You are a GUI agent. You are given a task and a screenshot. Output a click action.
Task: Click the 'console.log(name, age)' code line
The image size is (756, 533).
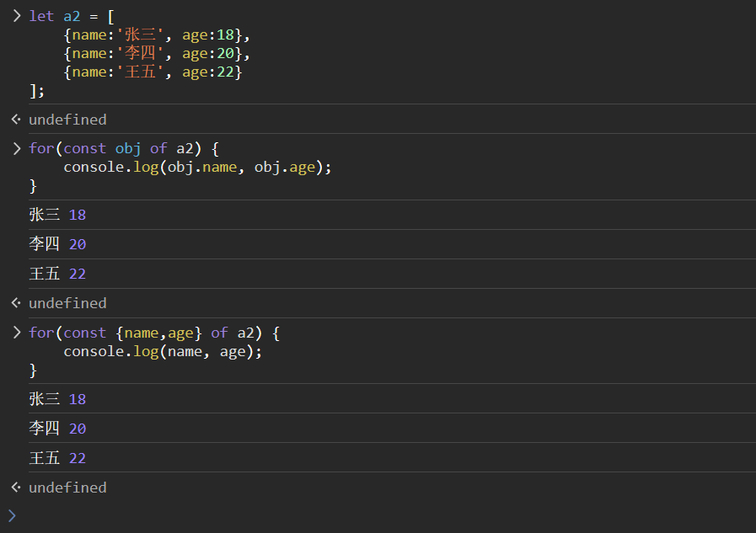click(x=163, y=351)
